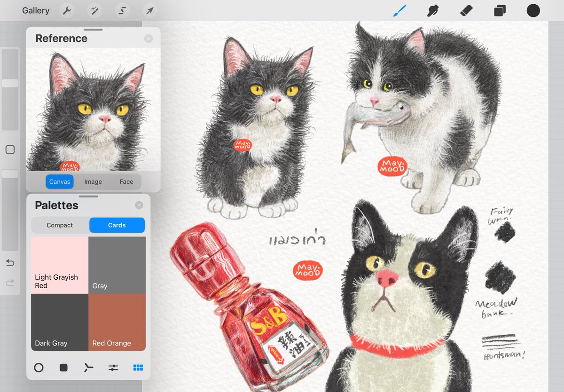
Task: Click the brush size slider handle
Action: point(10,83)
